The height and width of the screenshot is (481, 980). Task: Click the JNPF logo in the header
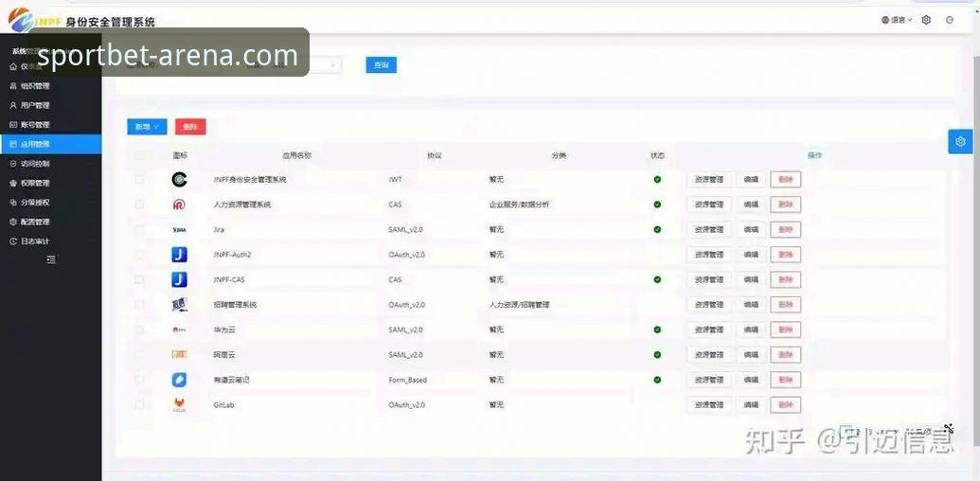pyautogui.click(x=21, y=20)
